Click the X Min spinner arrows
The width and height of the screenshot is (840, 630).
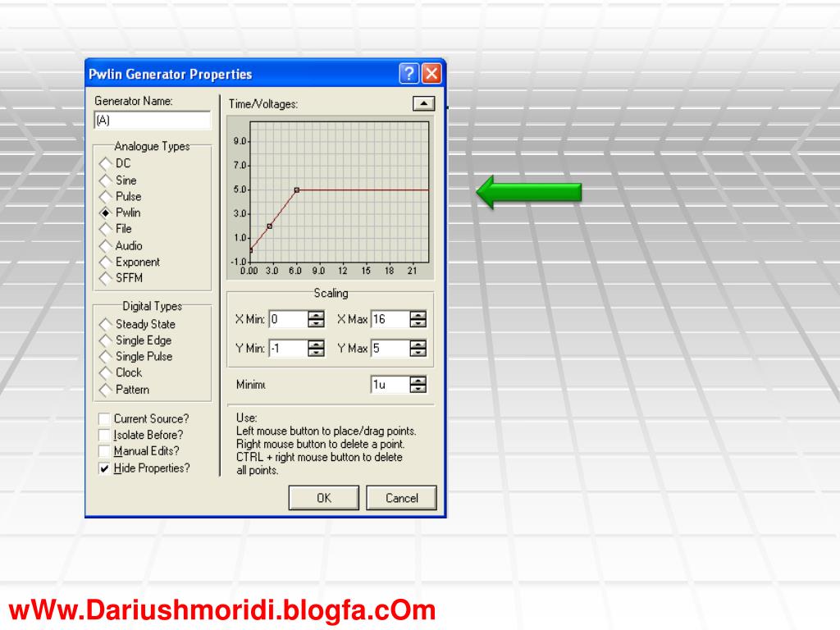[316, 319]
